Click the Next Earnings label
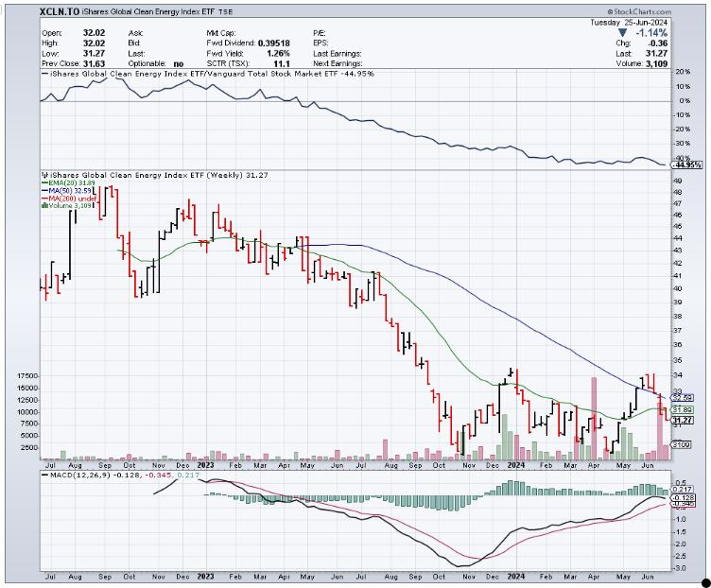The height and width of the screenshot is (588, 711). (338, 64)
